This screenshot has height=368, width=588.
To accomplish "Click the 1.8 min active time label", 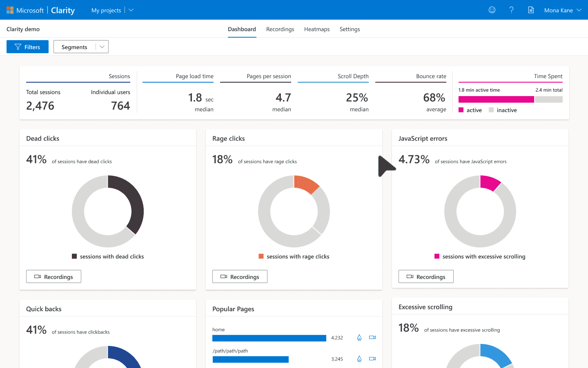I will [x=479, y=90].
